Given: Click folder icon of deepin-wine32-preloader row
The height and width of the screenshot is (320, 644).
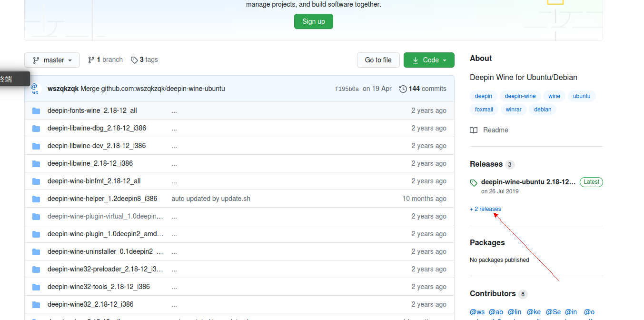Looking at the screenshot, I should pos(36,269).
